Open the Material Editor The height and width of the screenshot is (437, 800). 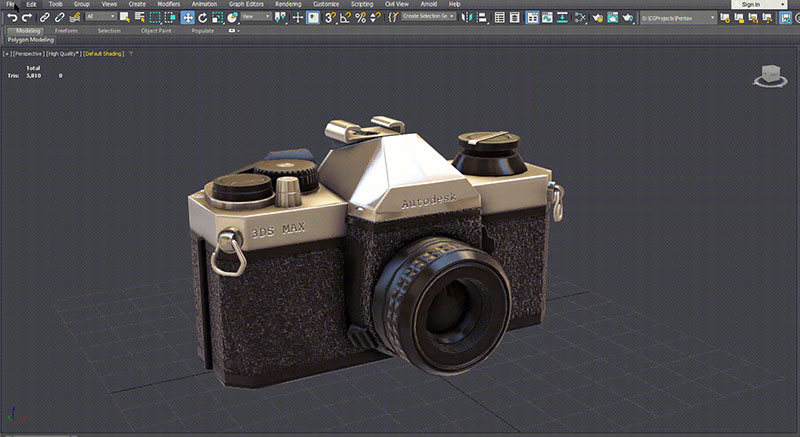580,18
